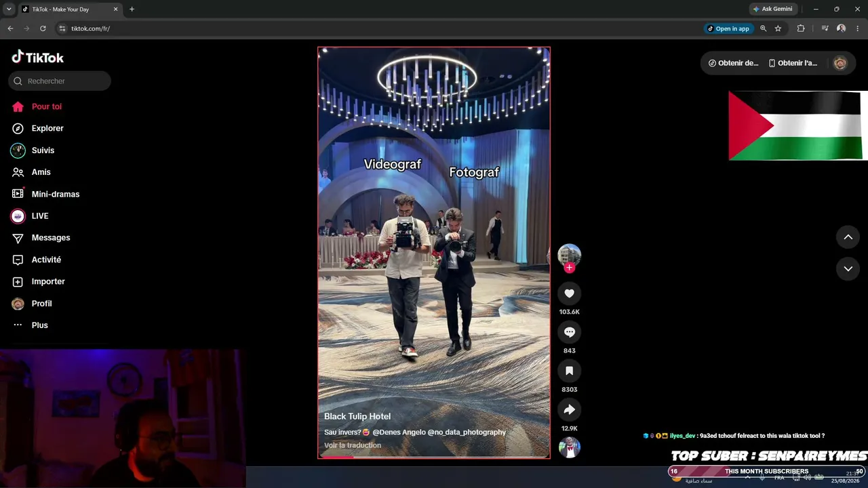The image size is (868, 488).
Task: Click the Videograf caption in the video
Action: click(x=393, y=164)
